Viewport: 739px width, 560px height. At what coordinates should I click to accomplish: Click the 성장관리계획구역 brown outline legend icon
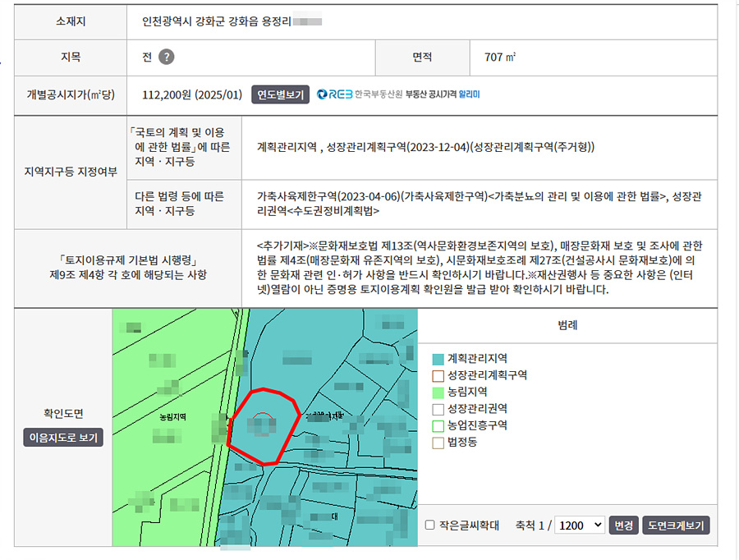tap(438, 375)
